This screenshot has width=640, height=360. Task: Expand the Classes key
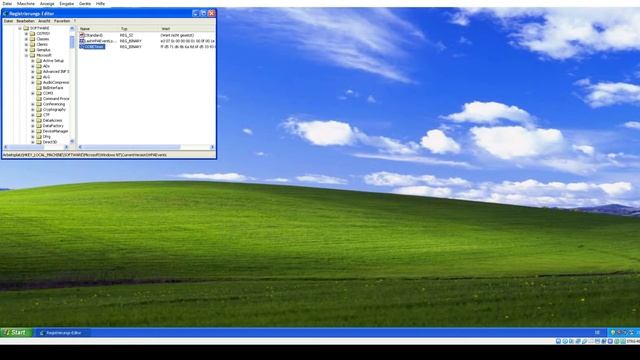(x=26, y=39)
